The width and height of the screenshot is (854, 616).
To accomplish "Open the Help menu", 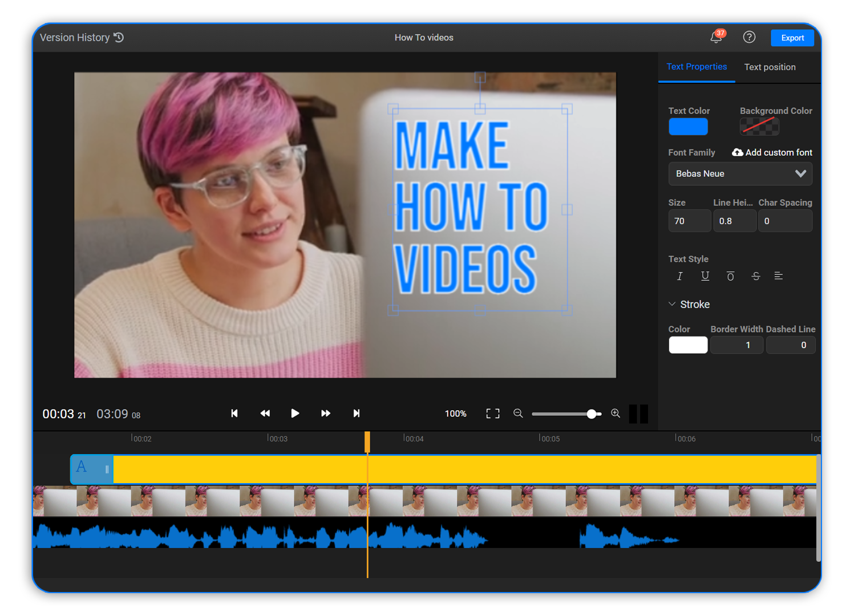I will (x=749, y=37).
